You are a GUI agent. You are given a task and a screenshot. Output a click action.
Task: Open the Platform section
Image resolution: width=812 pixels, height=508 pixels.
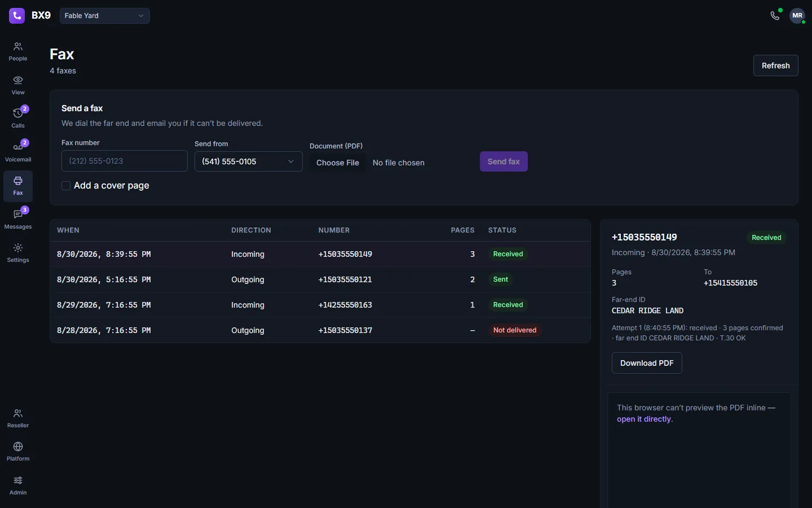(18, 452)
